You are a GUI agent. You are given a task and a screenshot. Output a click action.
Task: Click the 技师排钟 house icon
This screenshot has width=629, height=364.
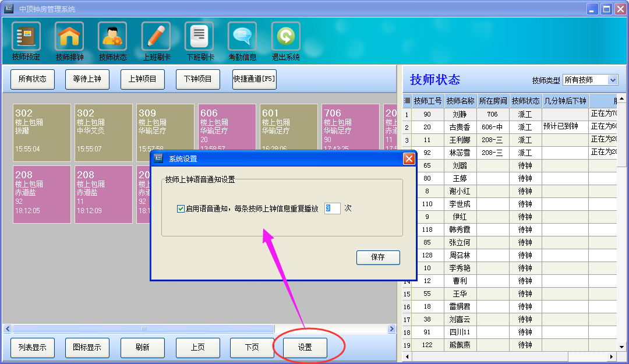pyautogui.click(x=69, y=37)
